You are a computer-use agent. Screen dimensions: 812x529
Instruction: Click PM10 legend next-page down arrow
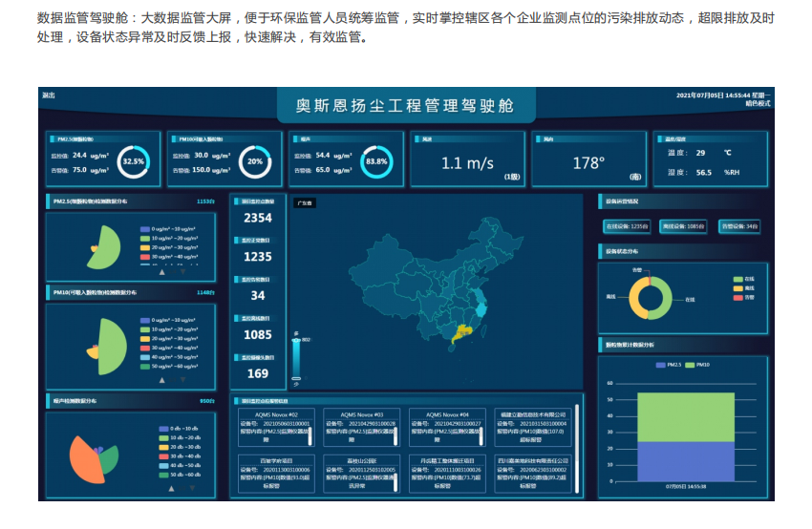[182, 380]
